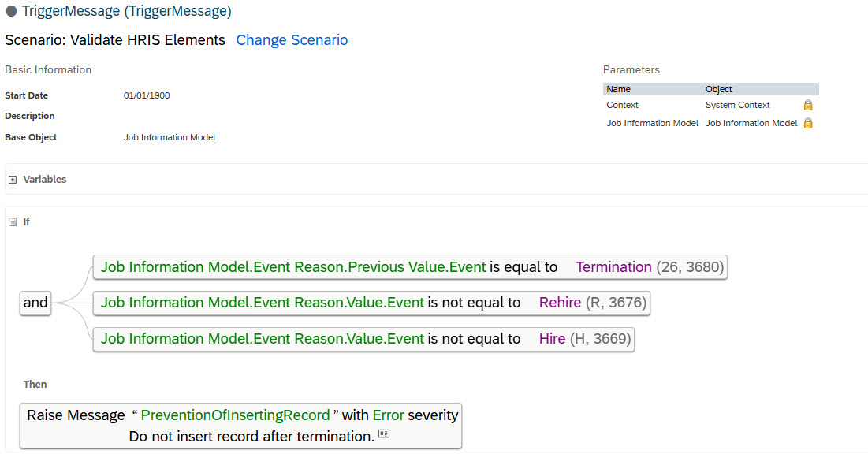The width and height of the screenshot is (868, 454).
Task: Click the 'and' logical operator box
Action: [x=35, y=303]
